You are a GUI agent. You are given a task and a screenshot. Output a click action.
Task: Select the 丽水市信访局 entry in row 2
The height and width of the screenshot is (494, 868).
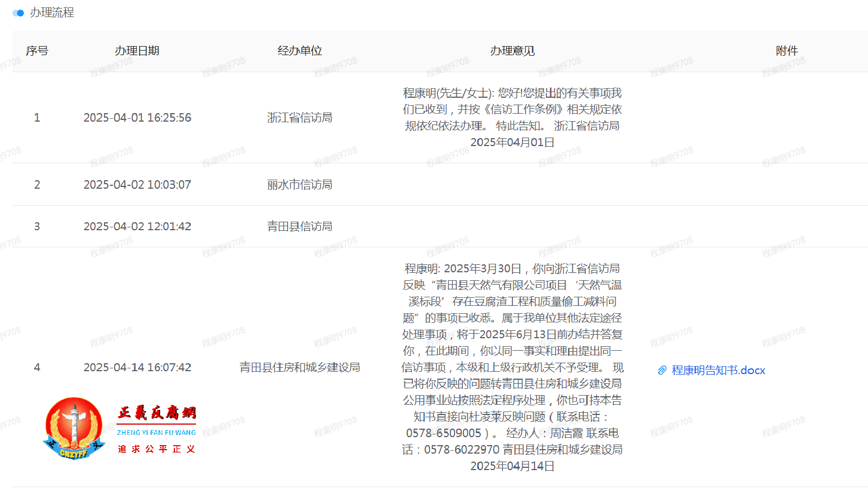(299, 184)
